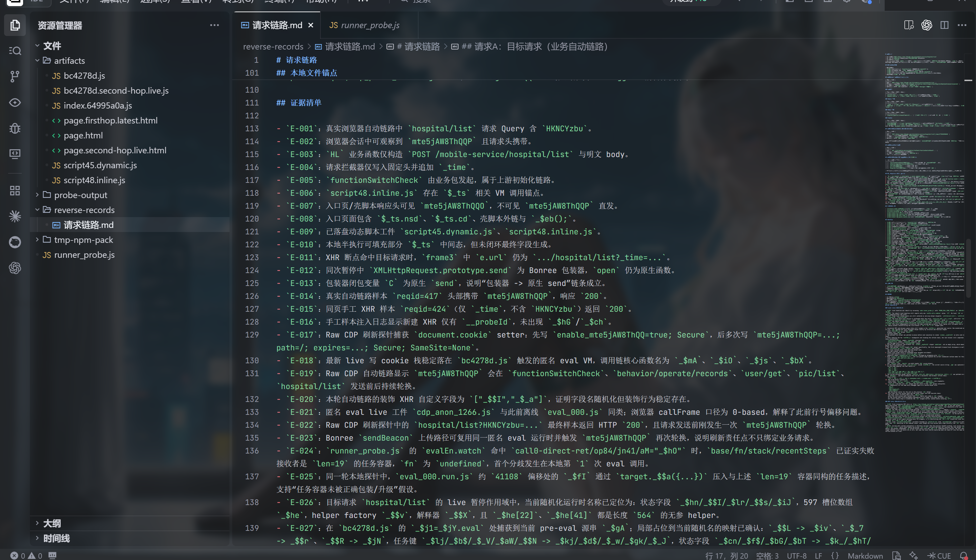Open the ChatGPT icon in activity bar
Viewport: 976px width, 560px height.
coord(15,268)
